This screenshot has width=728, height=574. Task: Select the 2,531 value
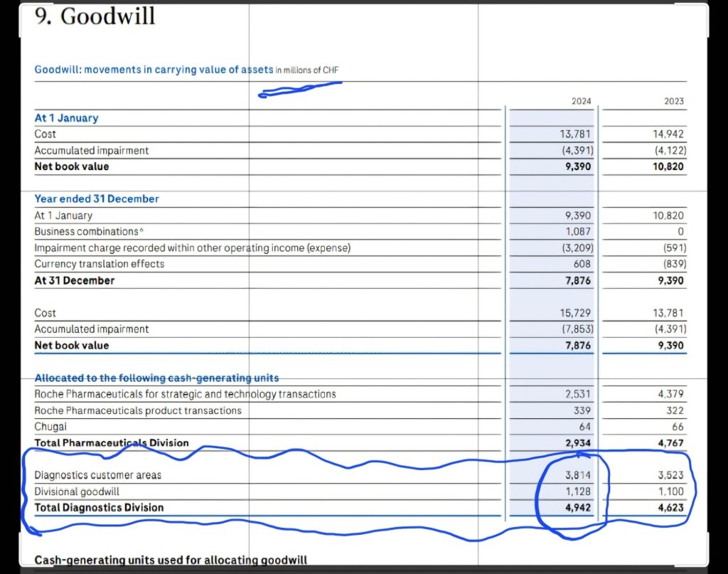(x=578, y=394)
